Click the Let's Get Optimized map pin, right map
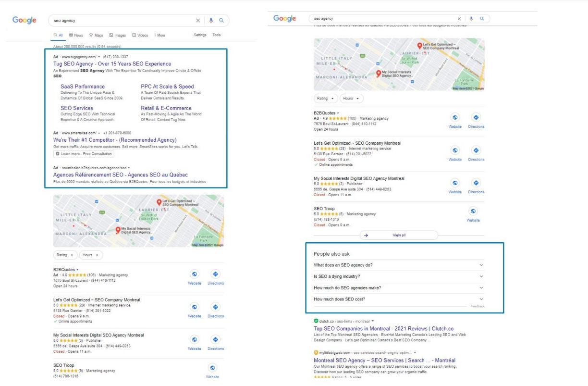 pos(420,46)
